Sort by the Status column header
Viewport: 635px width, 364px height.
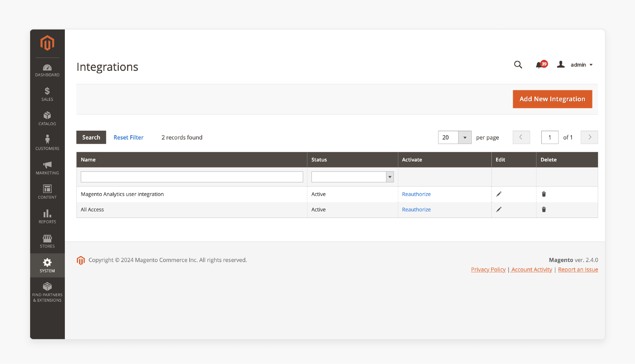pos(352,160)
